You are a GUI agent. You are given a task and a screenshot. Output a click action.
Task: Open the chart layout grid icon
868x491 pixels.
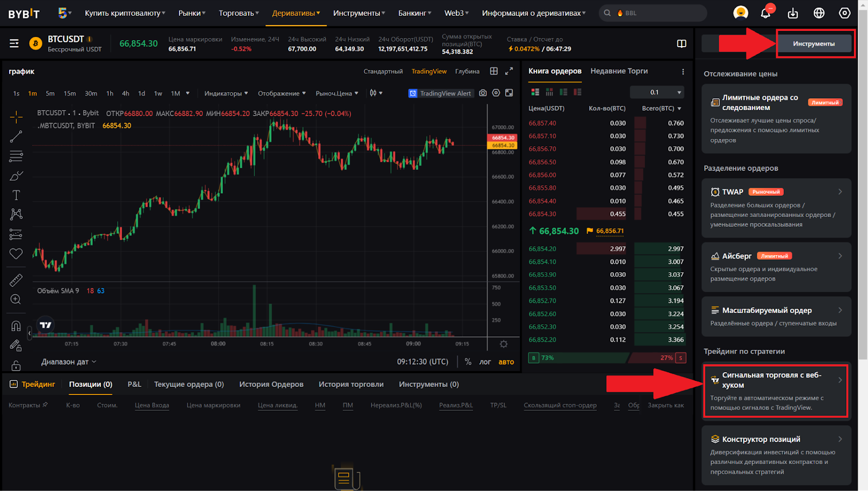coord(494,71)
